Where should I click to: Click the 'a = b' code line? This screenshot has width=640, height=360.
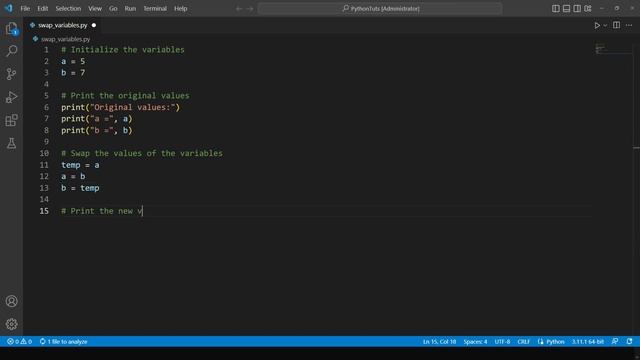(73, 176)
